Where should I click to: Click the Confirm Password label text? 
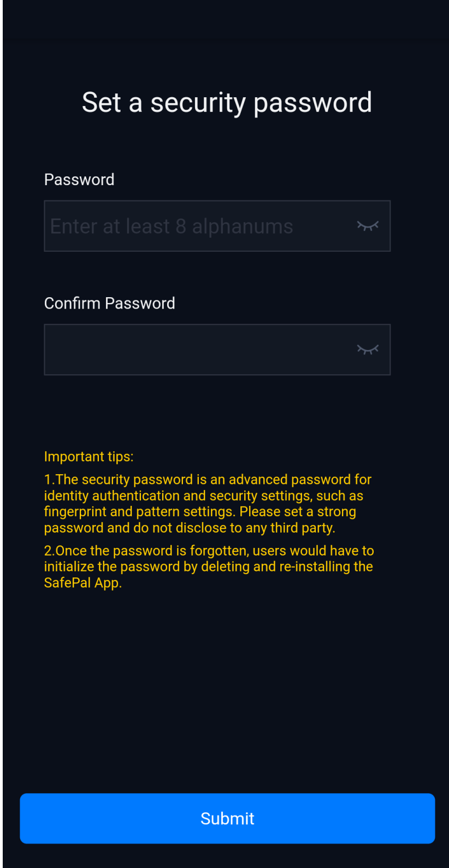(x=109, y=303)
